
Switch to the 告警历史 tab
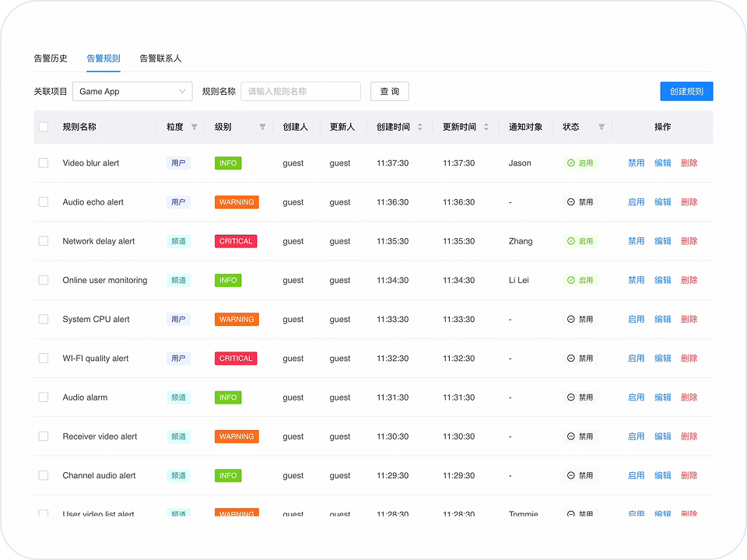pos(51,58)
